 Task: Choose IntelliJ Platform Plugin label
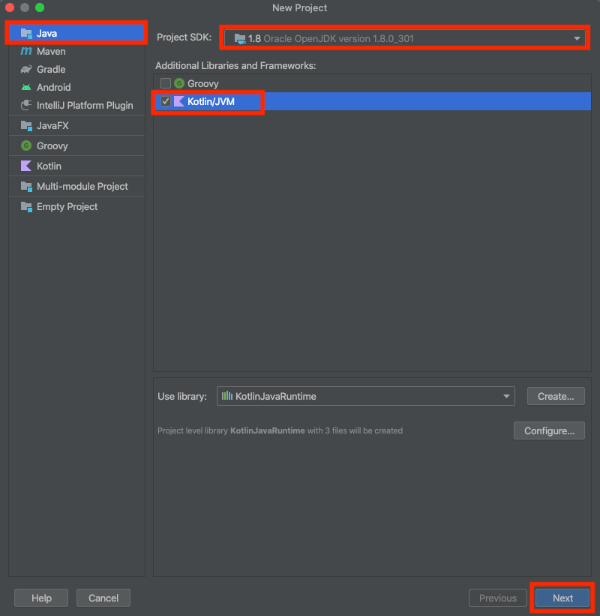[x=85, y=105]
